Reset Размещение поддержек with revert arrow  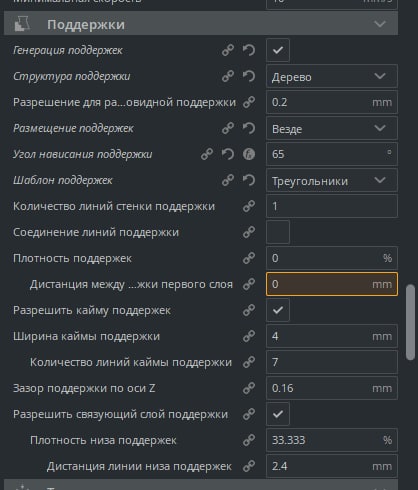click(x=249, y=128)
